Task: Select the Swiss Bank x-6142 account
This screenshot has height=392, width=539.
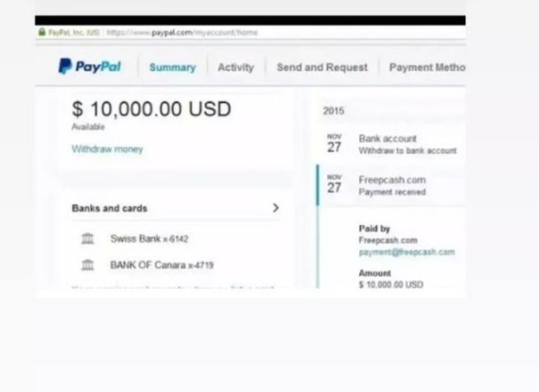Action: pyautogui.click(x=148, y=239)
